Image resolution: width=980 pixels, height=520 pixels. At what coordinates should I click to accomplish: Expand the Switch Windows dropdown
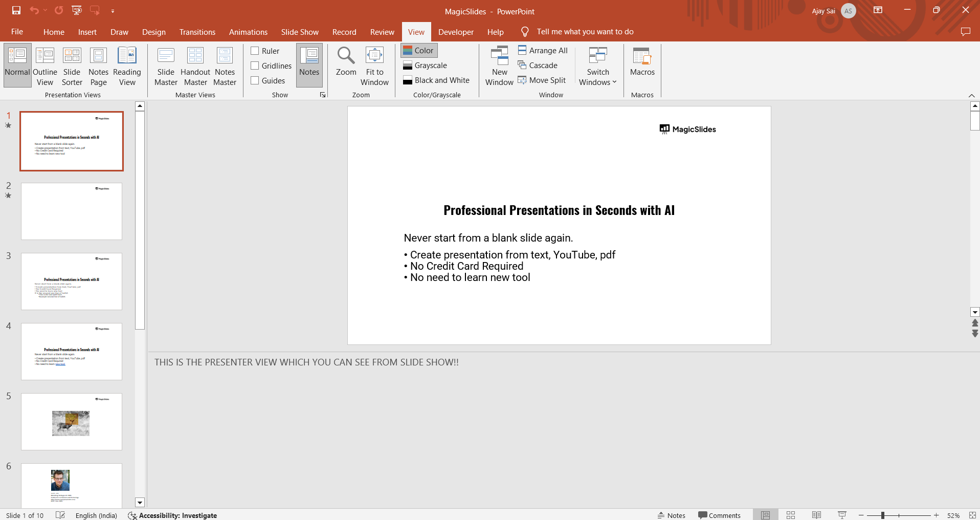coord(597,65)
